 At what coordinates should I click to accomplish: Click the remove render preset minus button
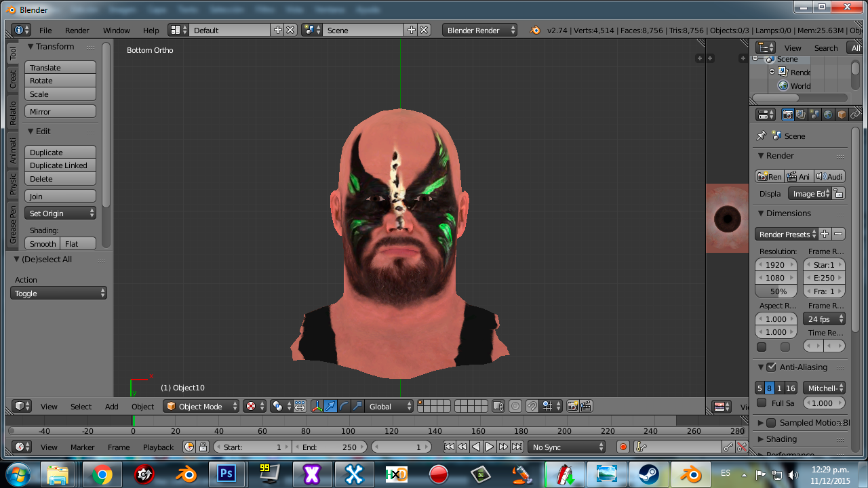(x=839, y=234)
